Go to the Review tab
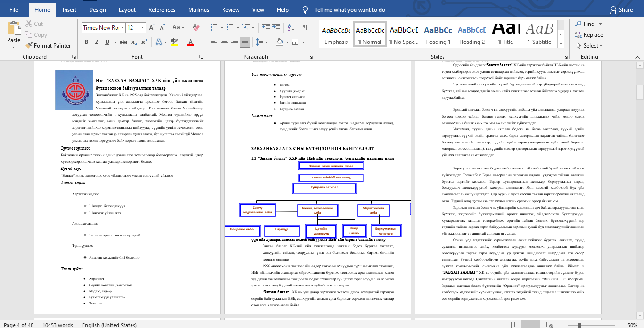 pos(231,9)
